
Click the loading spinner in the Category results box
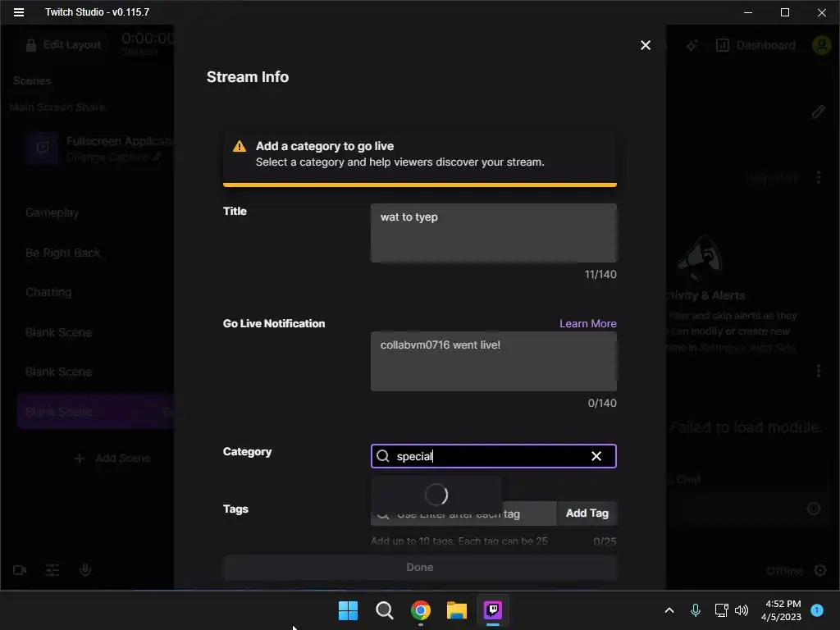pyautogui.click(x=436, y=495)
